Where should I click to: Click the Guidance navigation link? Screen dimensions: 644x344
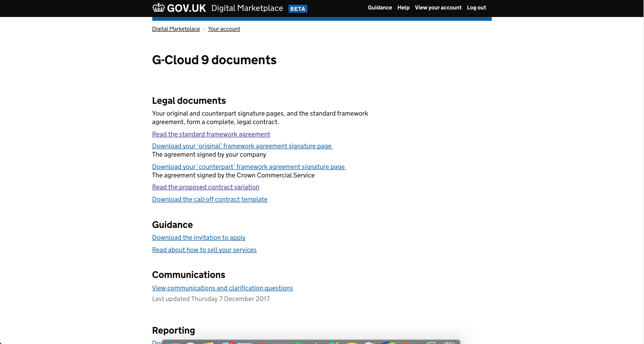380,7
